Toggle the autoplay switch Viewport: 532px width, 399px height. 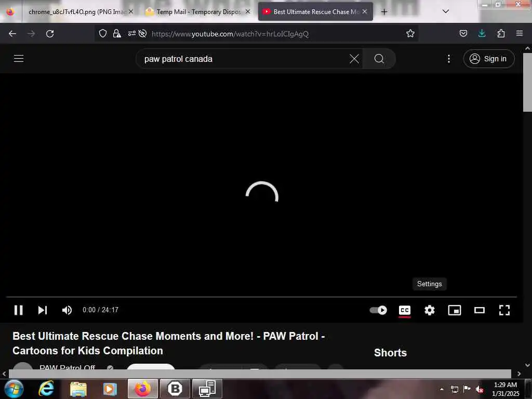click(x=378, y=310)
